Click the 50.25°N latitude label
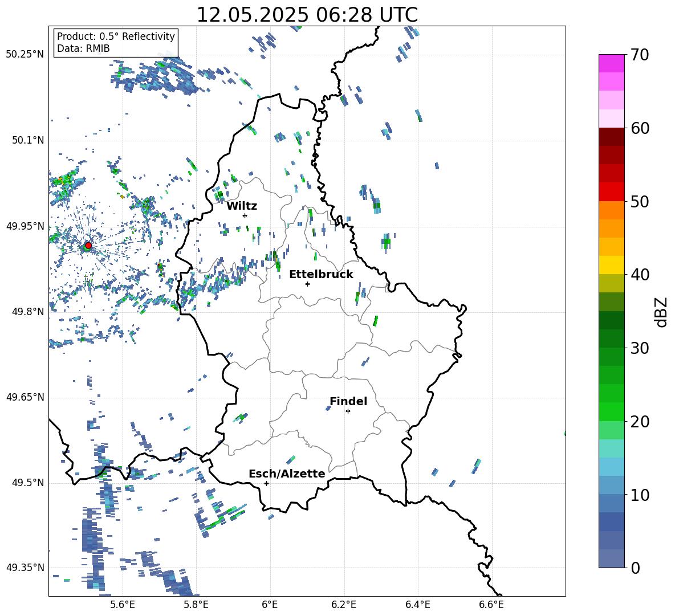Viewport: 675px width, 616px height. pyautogui.click(x=25, y=55)
